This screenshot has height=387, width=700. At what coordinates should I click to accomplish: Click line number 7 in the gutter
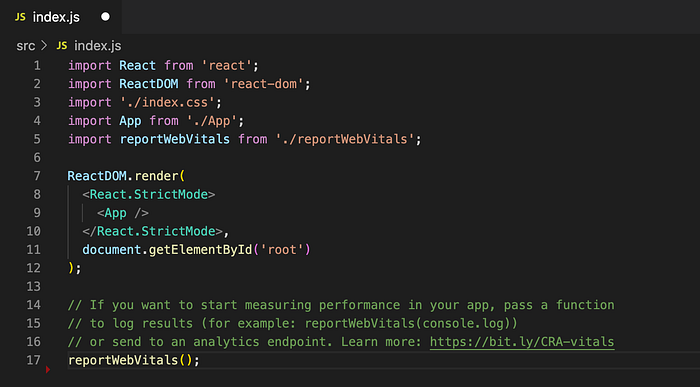37,176
